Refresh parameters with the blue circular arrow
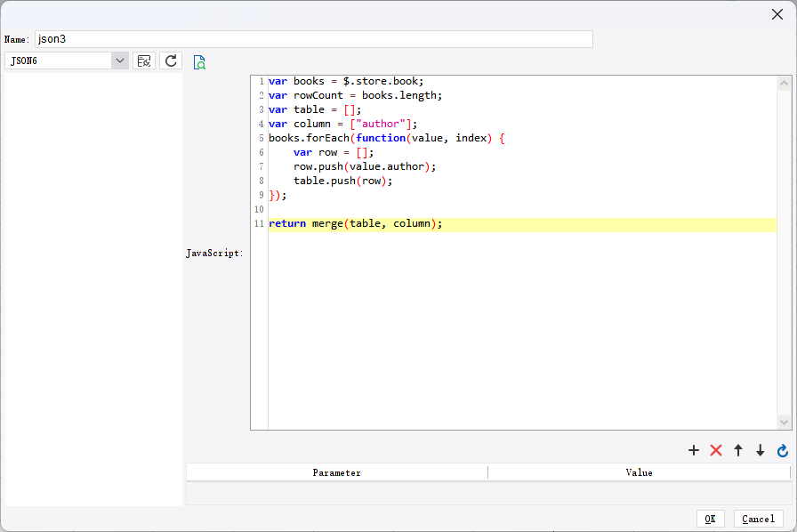Viewport: 797px width, 532px height. click(783, 451)
